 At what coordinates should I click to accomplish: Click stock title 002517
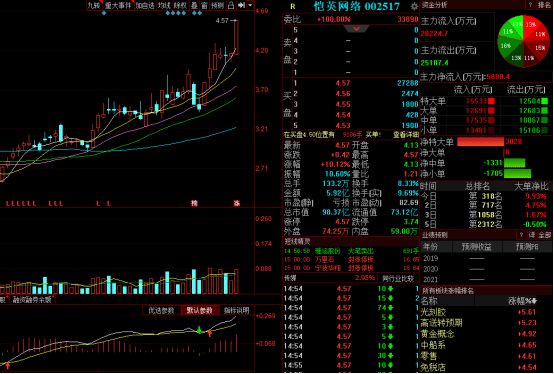(382, 6)
